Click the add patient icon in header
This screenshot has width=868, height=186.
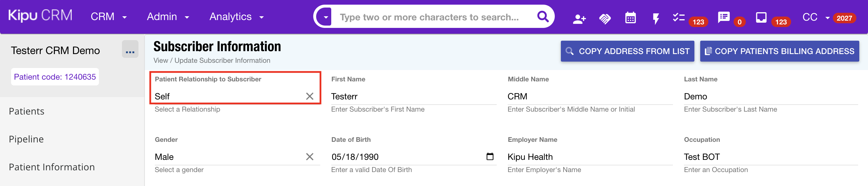coord(579,19)
